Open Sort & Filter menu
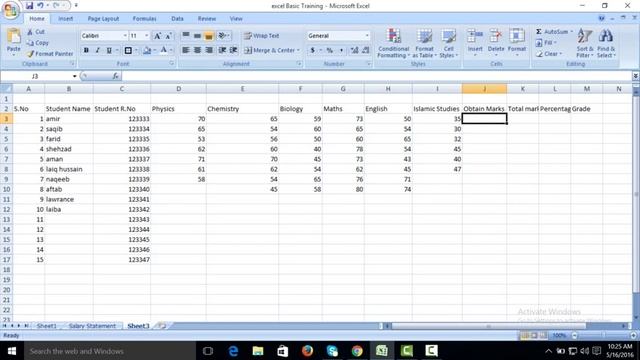Image resolution: width=640 pixels, height=360 pixels. coord(585,43)
